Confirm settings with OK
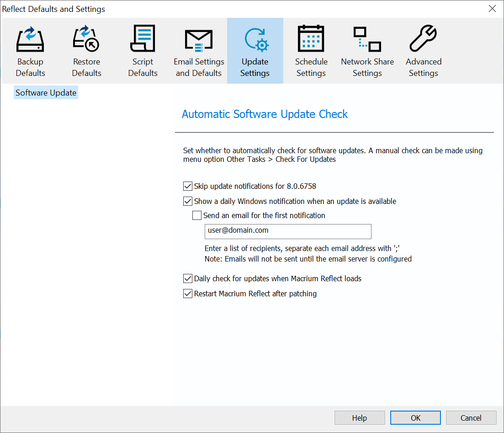Image resolution: width=504 pixels, height=433 pixels. pyautogui.click(x=415, y=417)
